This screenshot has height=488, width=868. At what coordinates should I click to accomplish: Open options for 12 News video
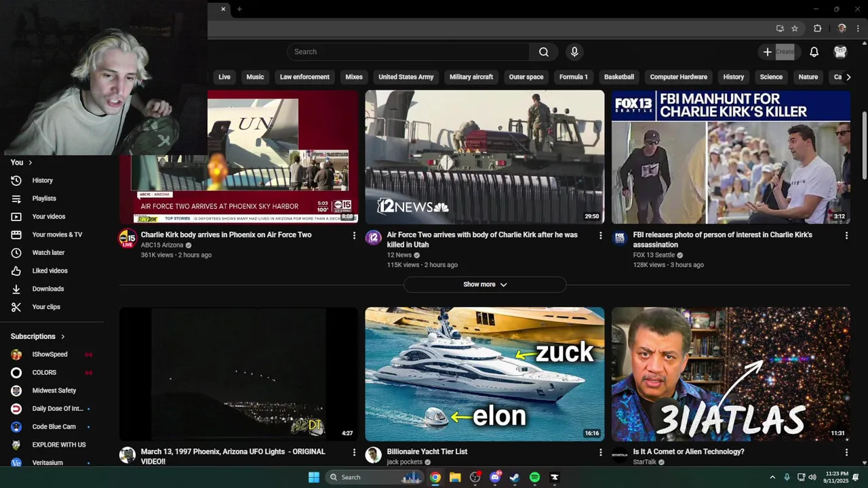tap(600, 235)
